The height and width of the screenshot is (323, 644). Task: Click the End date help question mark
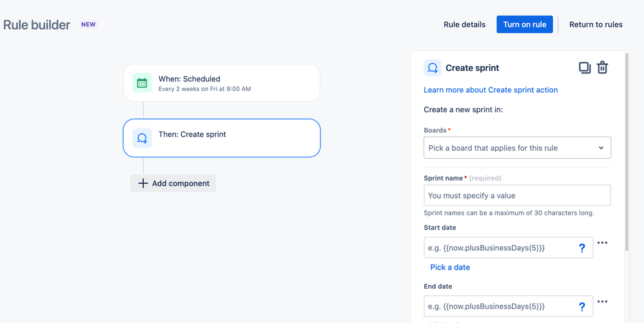(581, 307)
